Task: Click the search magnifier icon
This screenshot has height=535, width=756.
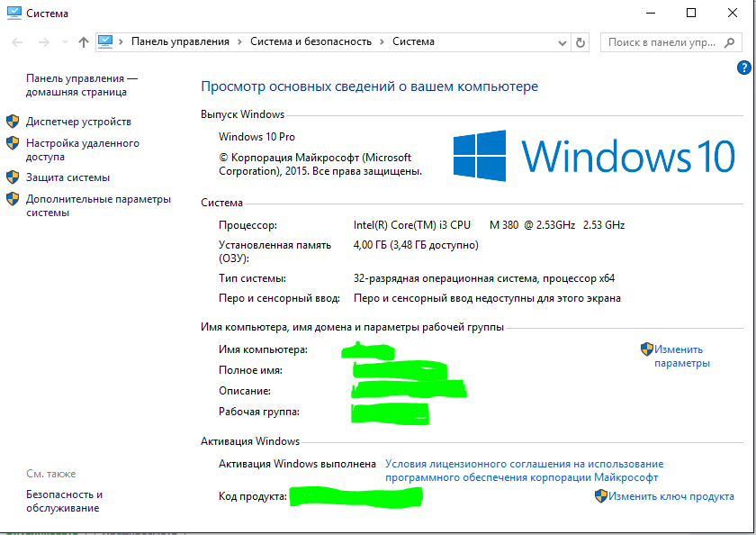Action: pos(730,42)
